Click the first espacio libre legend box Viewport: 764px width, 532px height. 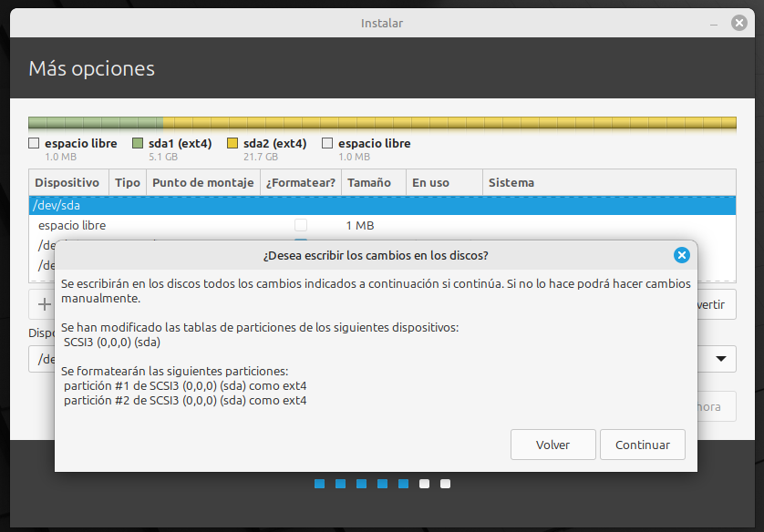[x=34, y=143]
